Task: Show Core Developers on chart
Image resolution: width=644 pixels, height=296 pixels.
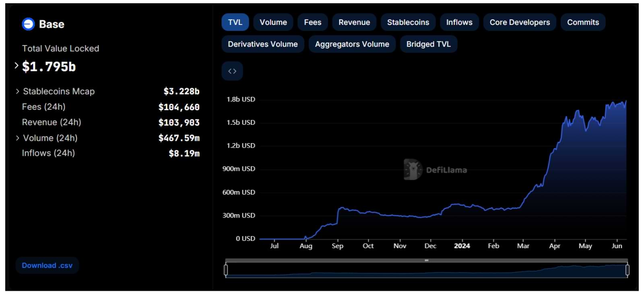Action: pyautogui.click(x=519, y=23)
